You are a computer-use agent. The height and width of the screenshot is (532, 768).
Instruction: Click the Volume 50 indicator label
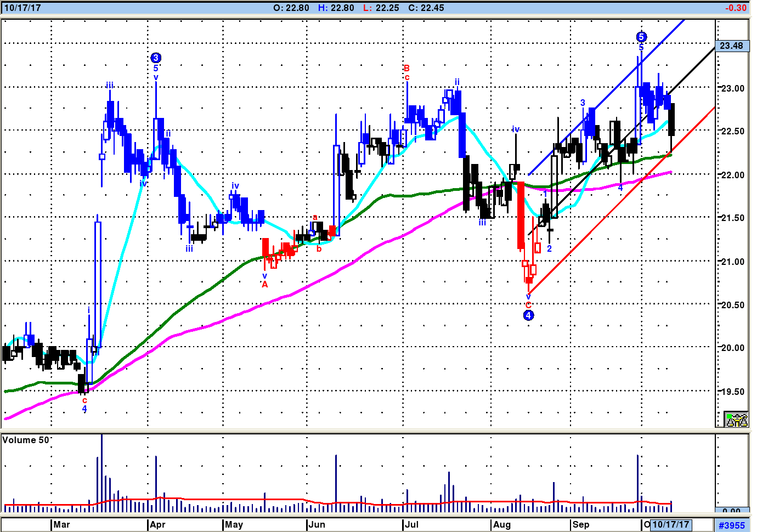tap(26, 440)
